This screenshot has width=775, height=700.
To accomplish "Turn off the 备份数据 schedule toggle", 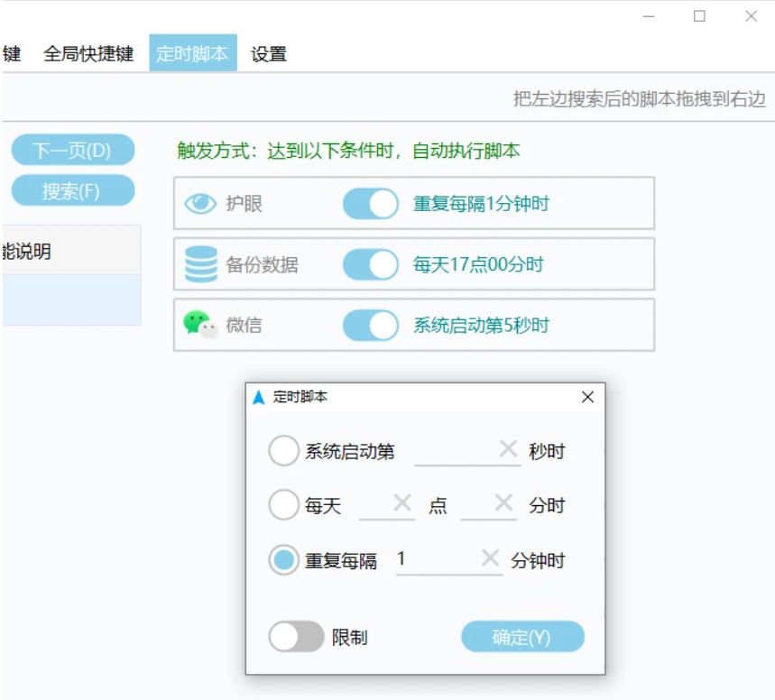I will point(371,265).
